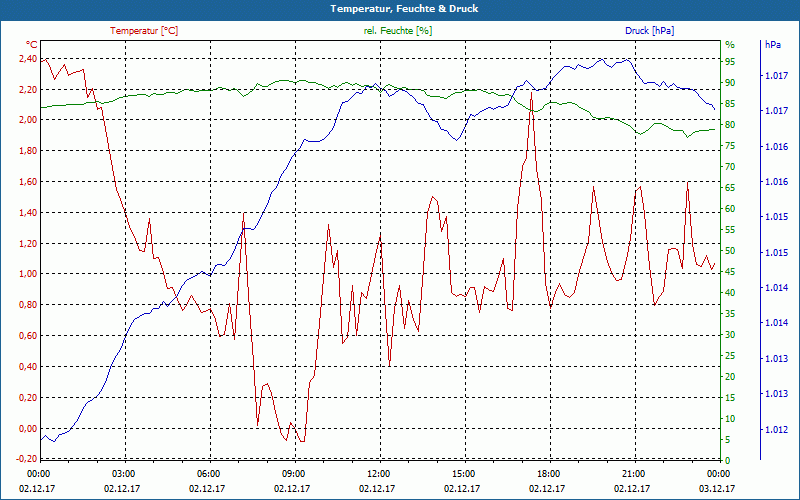Click the '1,40' temperature axis value
This screenshot has height=500, width=800.
(28, 212)
